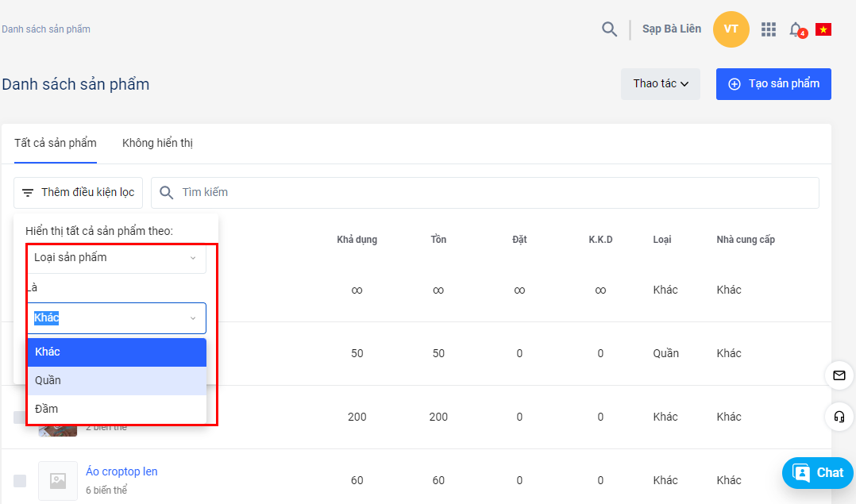Viewport: 856px width, 504px height.
Task: Select the Tất cả sản phẩm tab
Action: pos(56,144)
